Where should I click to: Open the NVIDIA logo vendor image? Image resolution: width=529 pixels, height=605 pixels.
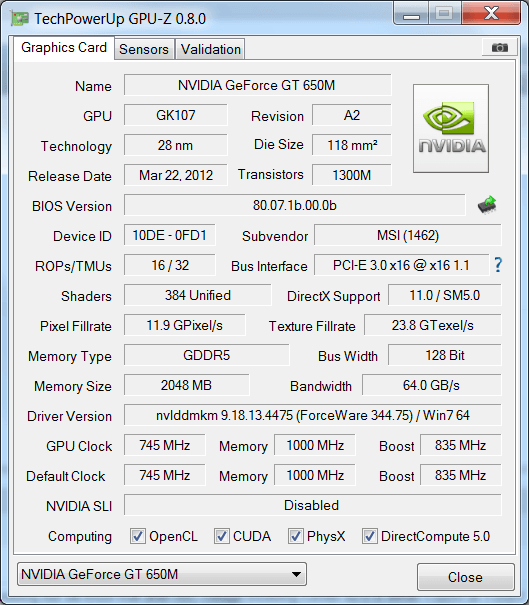tap(451, 128)
